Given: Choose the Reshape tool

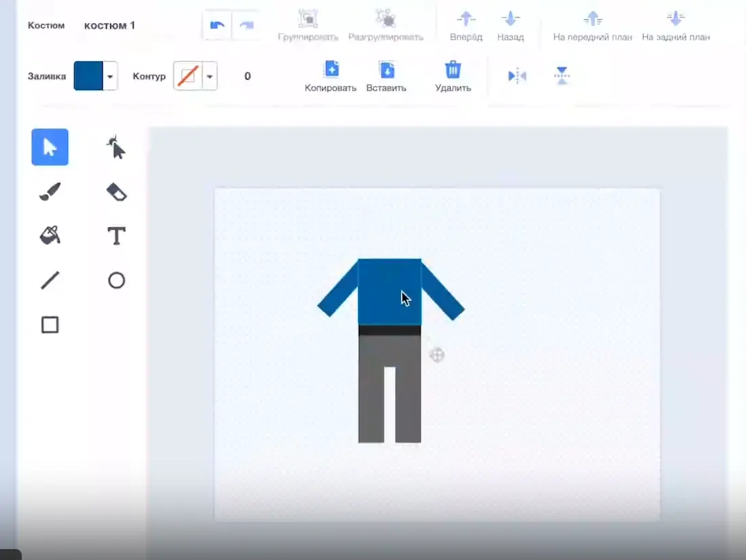Looking at the screenshot, I should coord(116,147).
